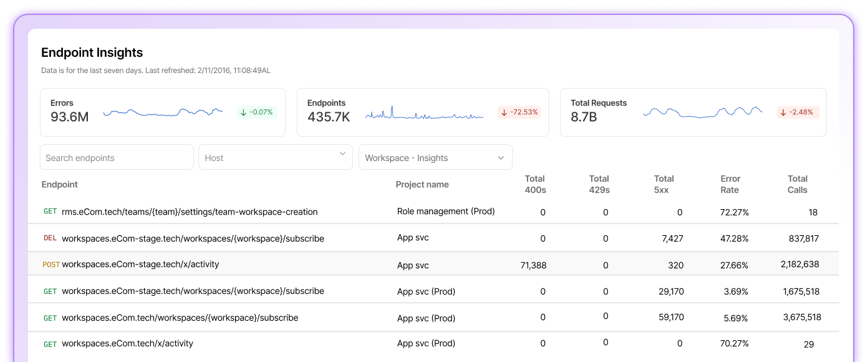This screenshot has height=362, width=868.
Task: Expand the Workspace - Insights dropdown
Action: point(435,157)
